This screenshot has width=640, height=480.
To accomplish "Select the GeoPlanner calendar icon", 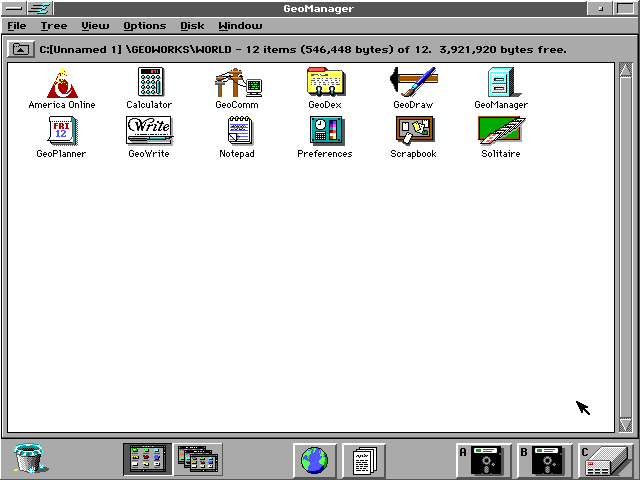I will [62, 131].
